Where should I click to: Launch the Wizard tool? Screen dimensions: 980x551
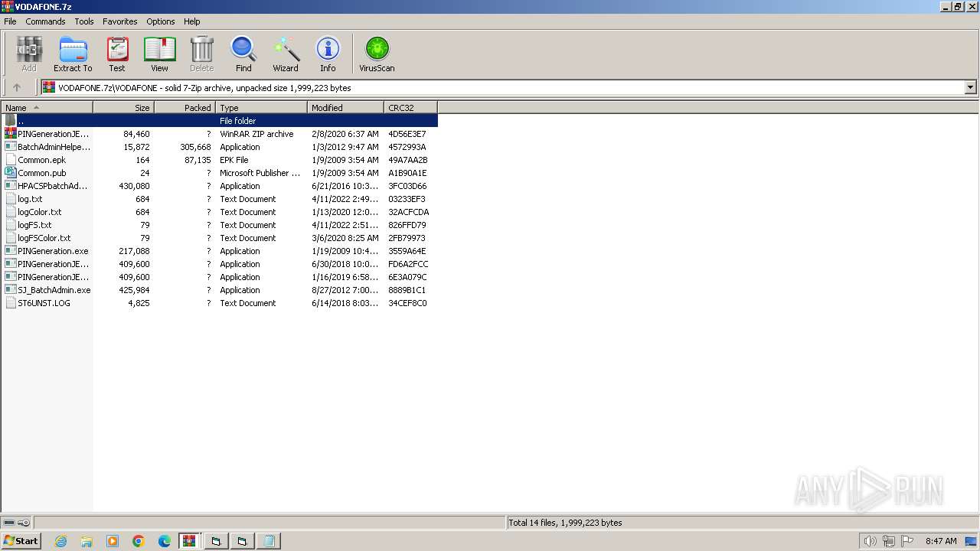click(x=286, y=54)
